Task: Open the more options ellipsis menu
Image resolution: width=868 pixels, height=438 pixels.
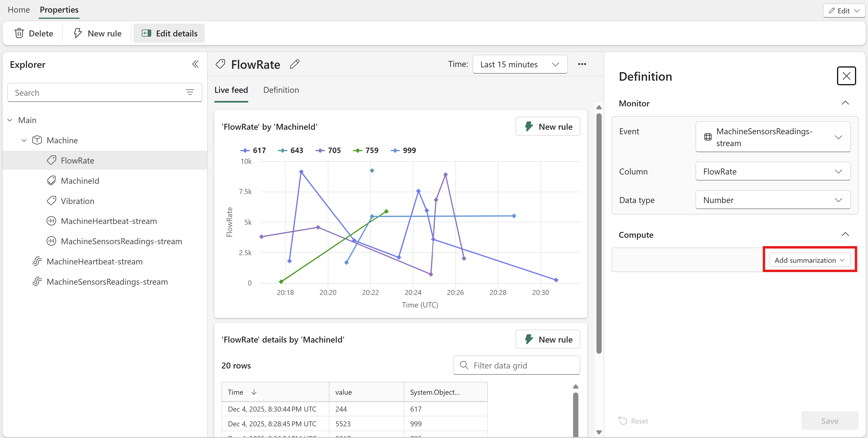Action: point(582,64)
